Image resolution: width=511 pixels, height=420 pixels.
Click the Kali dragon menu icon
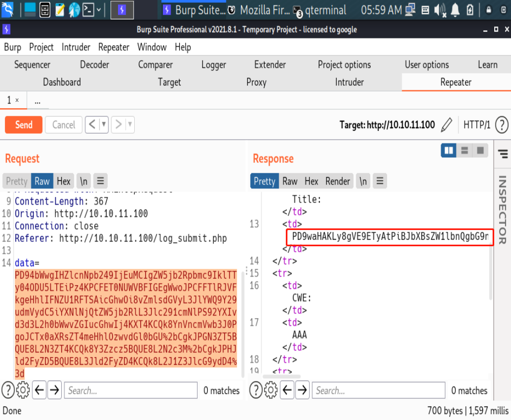pos(8,9)
